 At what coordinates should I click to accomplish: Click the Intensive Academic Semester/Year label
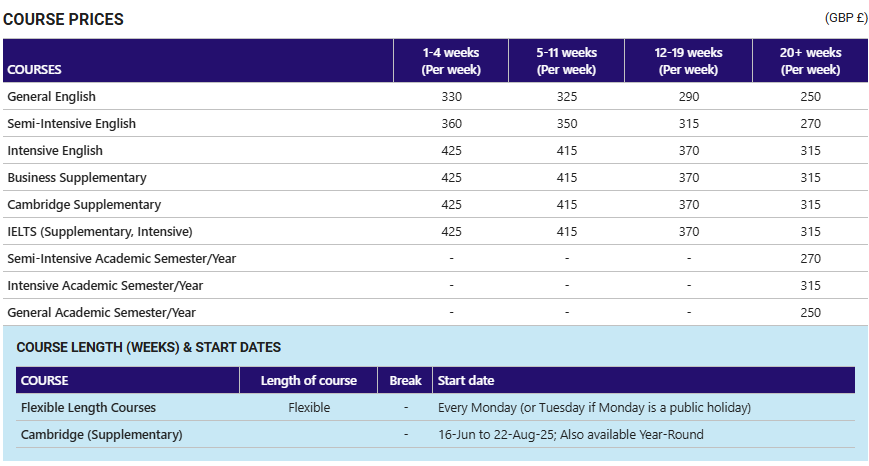[x=105, y=286]
